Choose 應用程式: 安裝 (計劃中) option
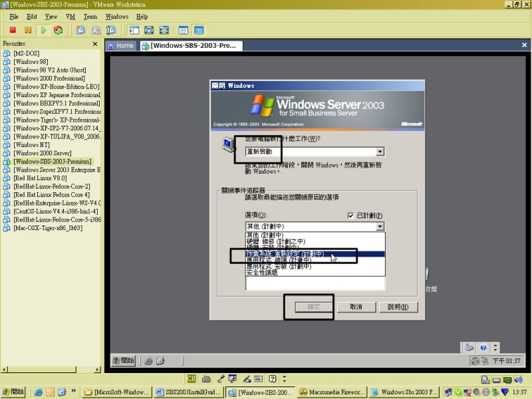 click(x=315, y=267)
